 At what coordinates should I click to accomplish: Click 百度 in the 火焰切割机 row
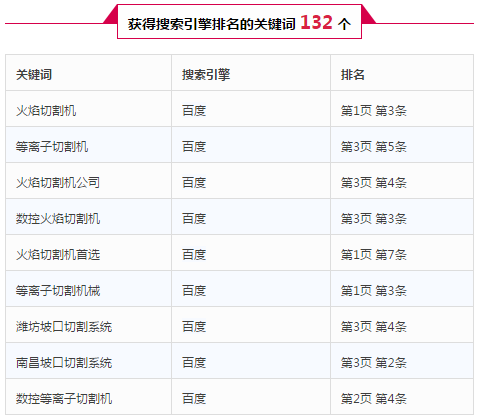coord(194,110)
